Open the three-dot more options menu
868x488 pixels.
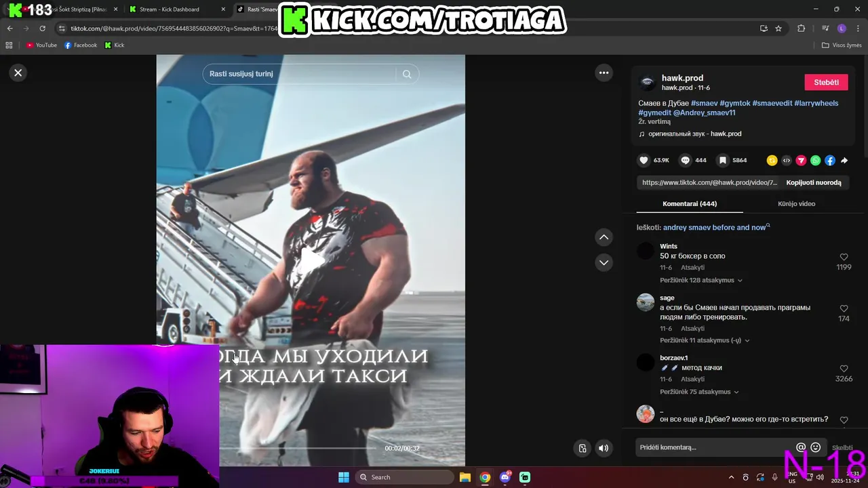click(x=604, y=73)
